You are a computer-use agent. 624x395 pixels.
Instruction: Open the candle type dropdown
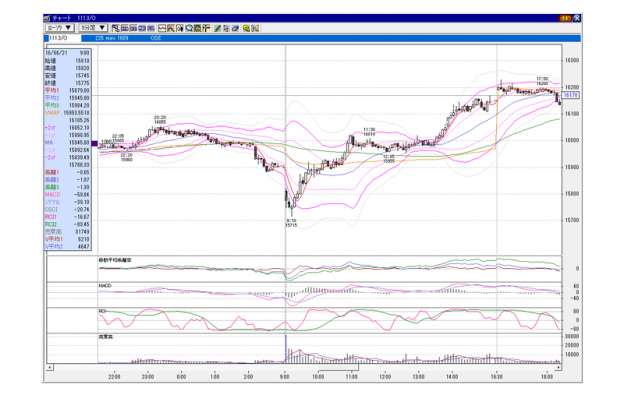click(x=60, y=28)
